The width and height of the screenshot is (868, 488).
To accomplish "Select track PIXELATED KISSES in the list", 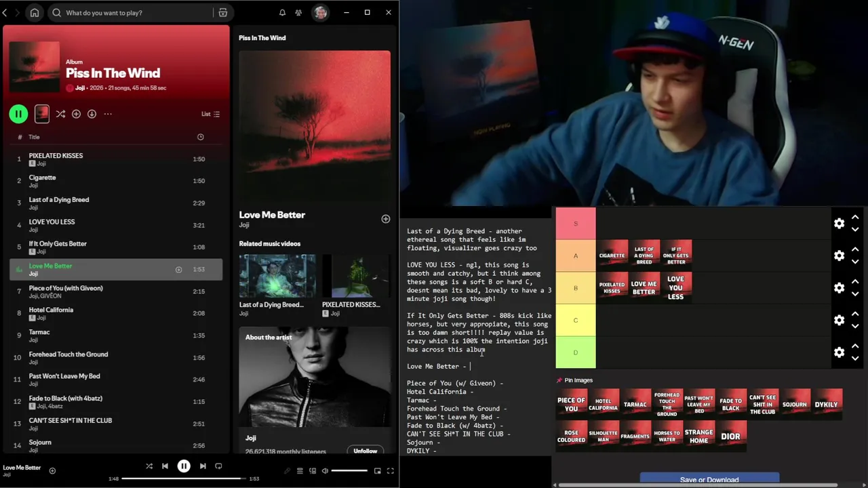I will coord(115,159).
